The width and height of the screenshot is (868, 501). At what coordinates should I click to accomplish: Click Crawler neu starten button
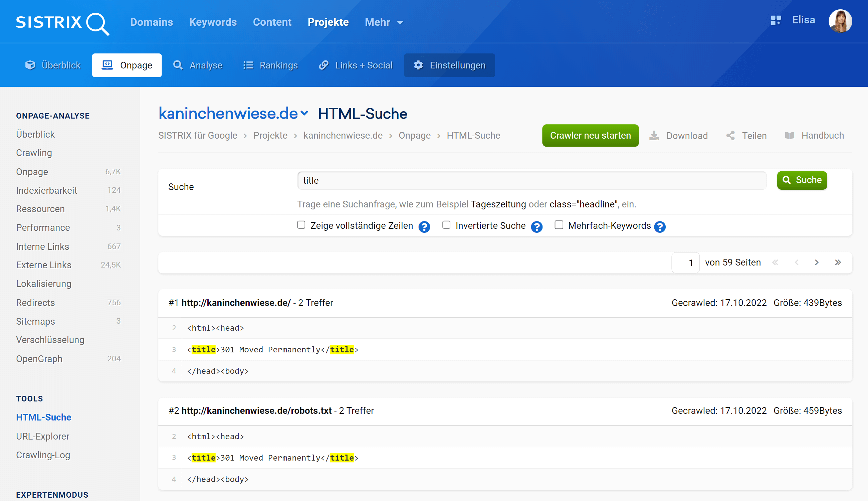coord(591,136)
